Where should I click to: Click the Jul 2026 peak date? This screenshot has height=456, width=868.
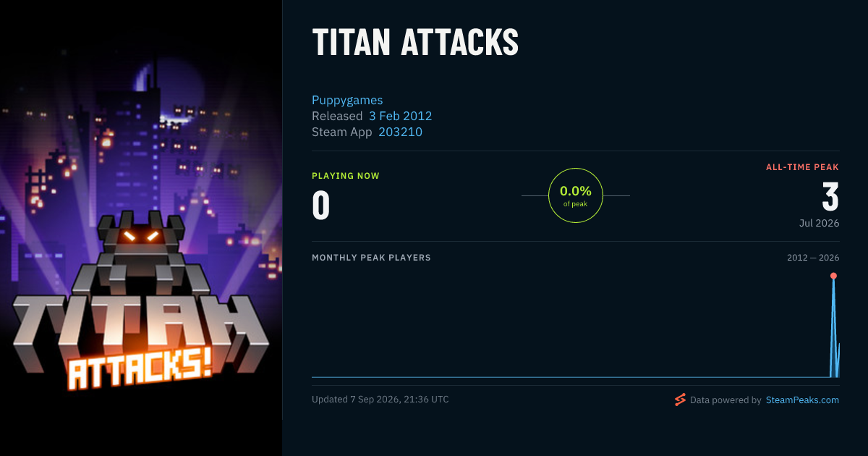[x=820, y=223]
